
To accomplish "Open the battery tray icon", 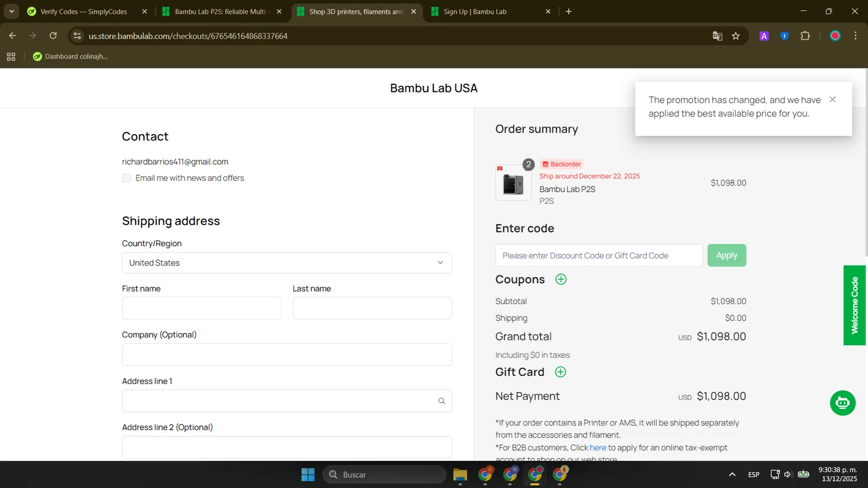I will pyautogui.click(x=804, y=475).
